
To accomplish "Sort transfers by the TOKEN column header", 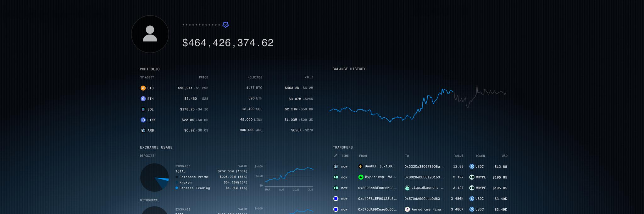I will [480, 156].
